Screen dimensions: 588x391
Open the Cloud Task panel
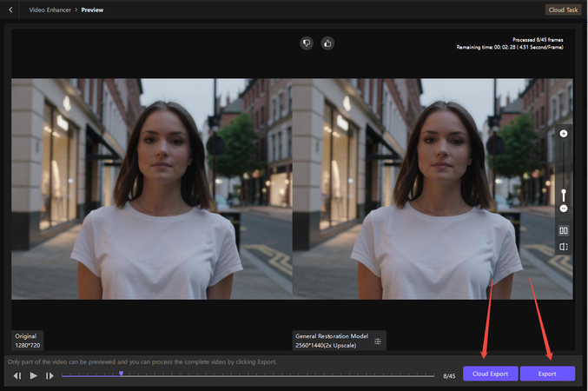(563, 10)
